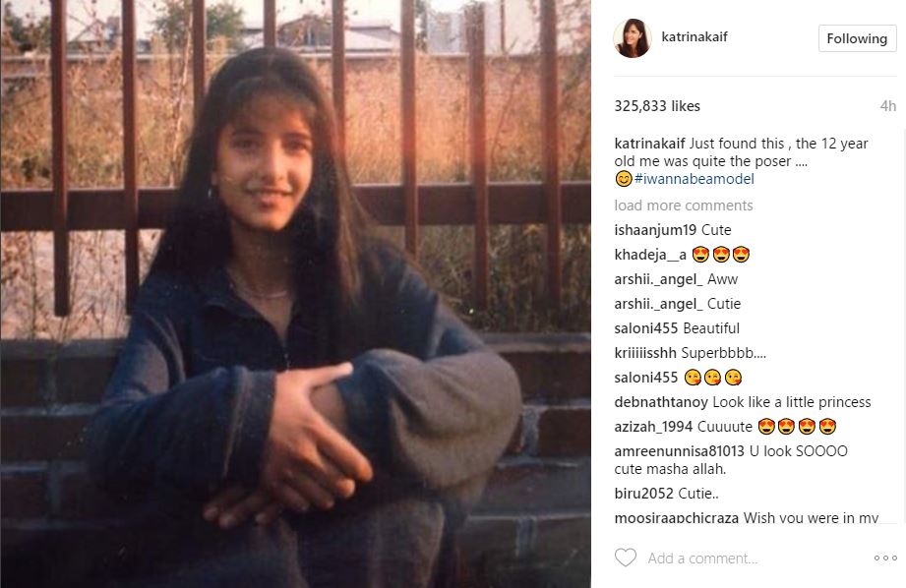
Task: Visit biru2052 commenter profile
Action: tap(643, 494)
